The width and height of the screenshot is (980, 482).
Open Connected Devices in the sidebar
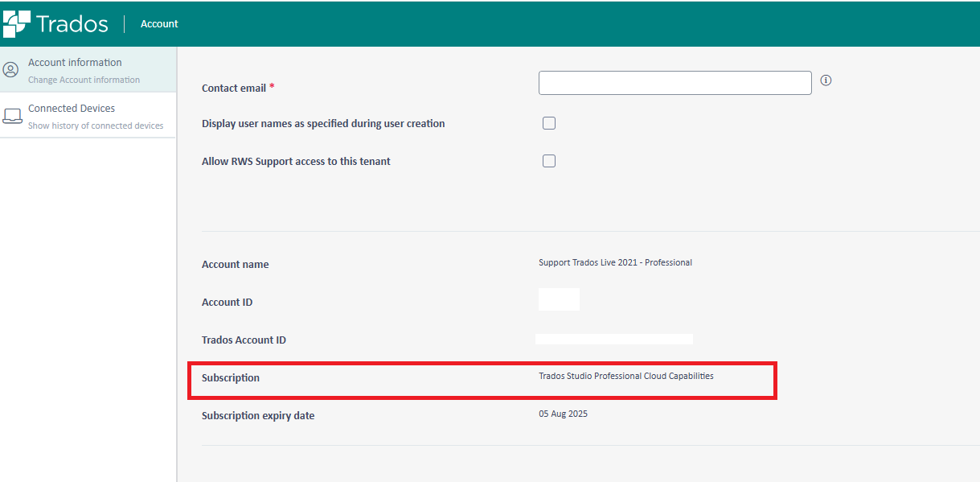(x=72, y=109)
